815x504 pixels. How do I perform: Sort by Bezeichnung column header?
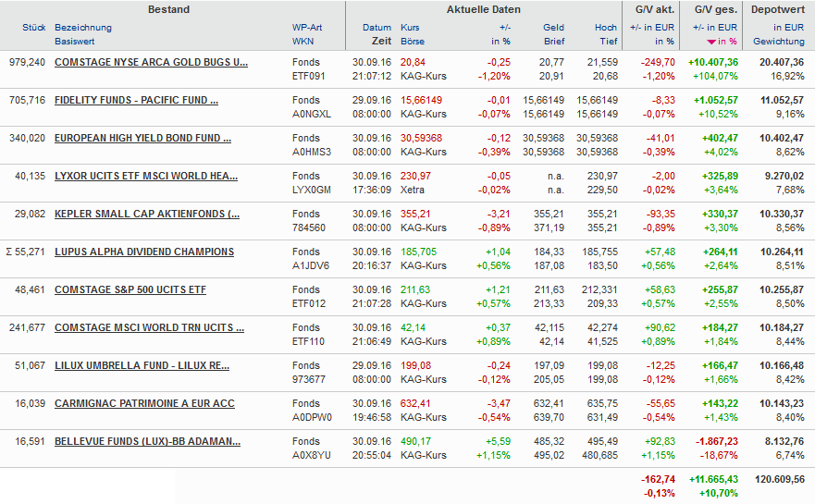coord(83,28)
